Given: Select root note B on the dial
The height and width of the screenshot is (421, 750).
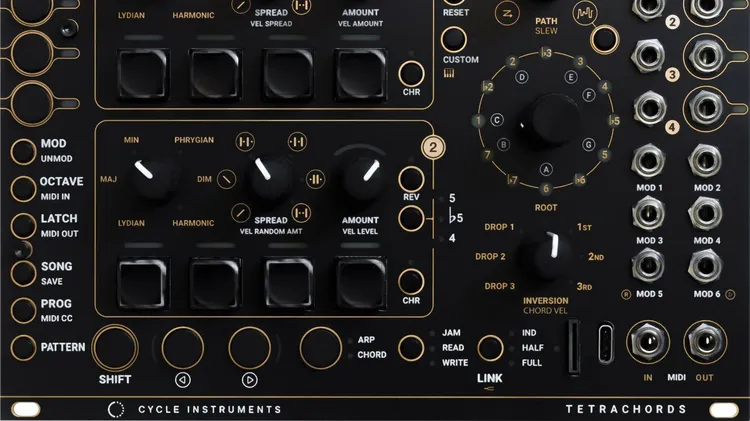Looking at the screenshot, I should coord(503,144).
